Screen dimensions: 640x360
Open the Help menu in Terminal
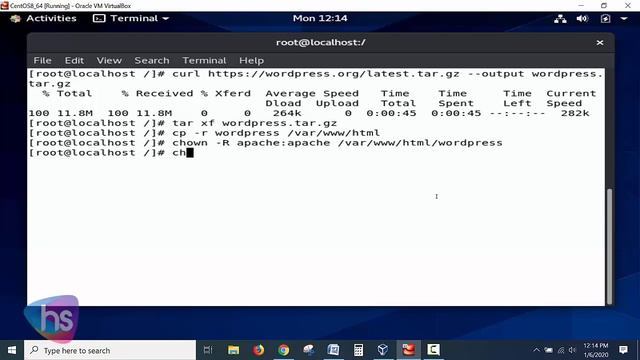click(x=251, y=60)
